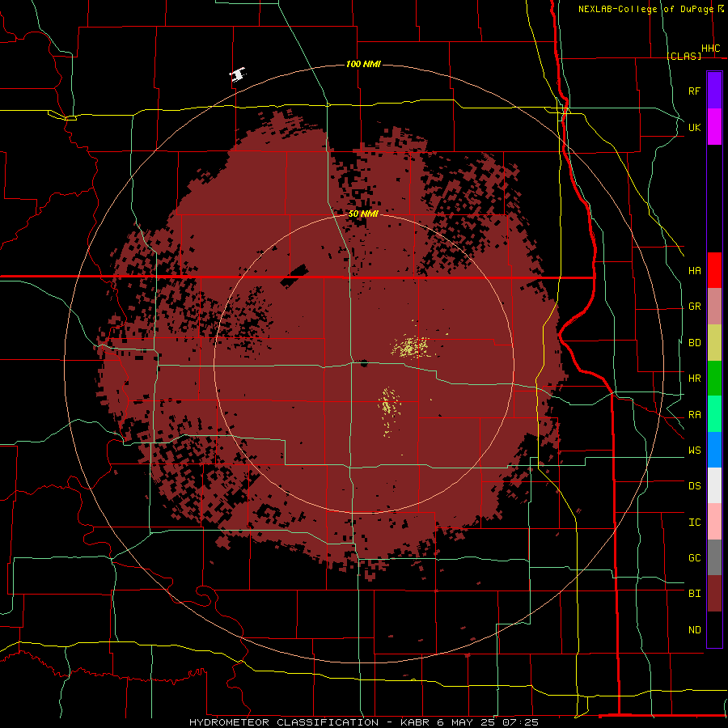Select the dusty pink GR legend swatch
Viewport: 728px width, 728px height.
[x=714, y=307]
